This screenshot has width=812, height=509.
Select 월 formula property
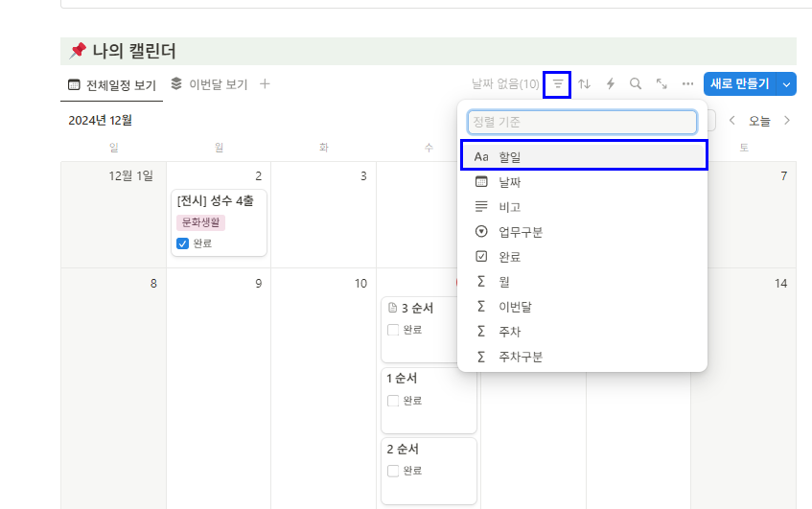point(583,281)
